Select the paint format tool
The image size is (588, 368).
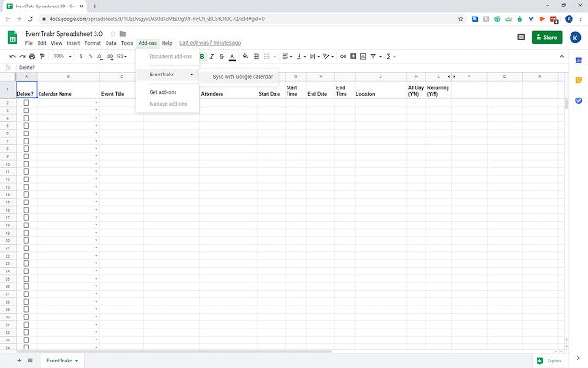(x=42, y=56)
